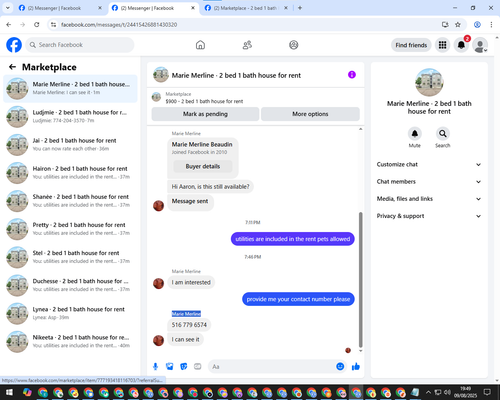Open the account profile avatar menu
Screen dimensions: 500x400
(480, 45)
